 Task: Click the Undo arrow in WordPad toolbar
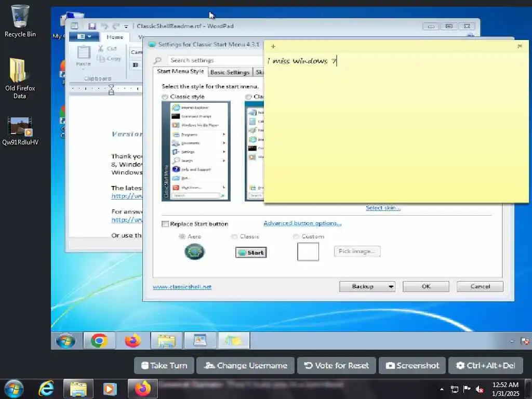click(104, 26)
